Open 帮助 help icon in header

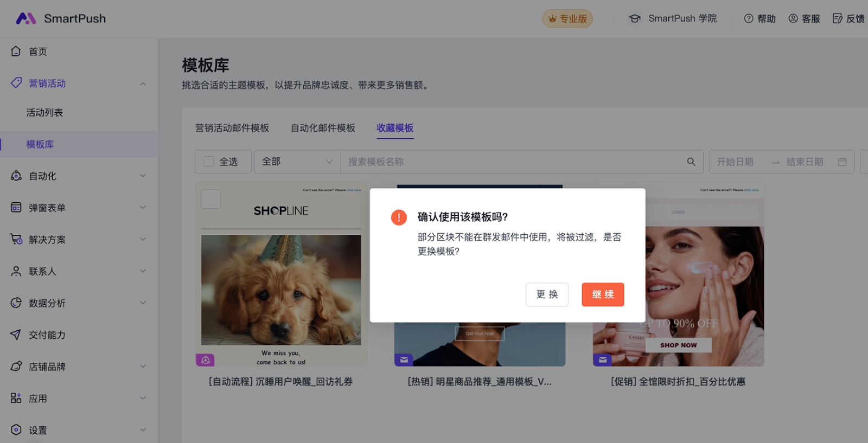click(749, 18)
